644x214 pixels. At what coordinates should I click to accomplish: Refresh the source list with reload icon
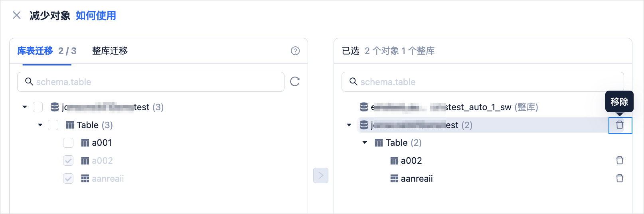tap(295, 81)
